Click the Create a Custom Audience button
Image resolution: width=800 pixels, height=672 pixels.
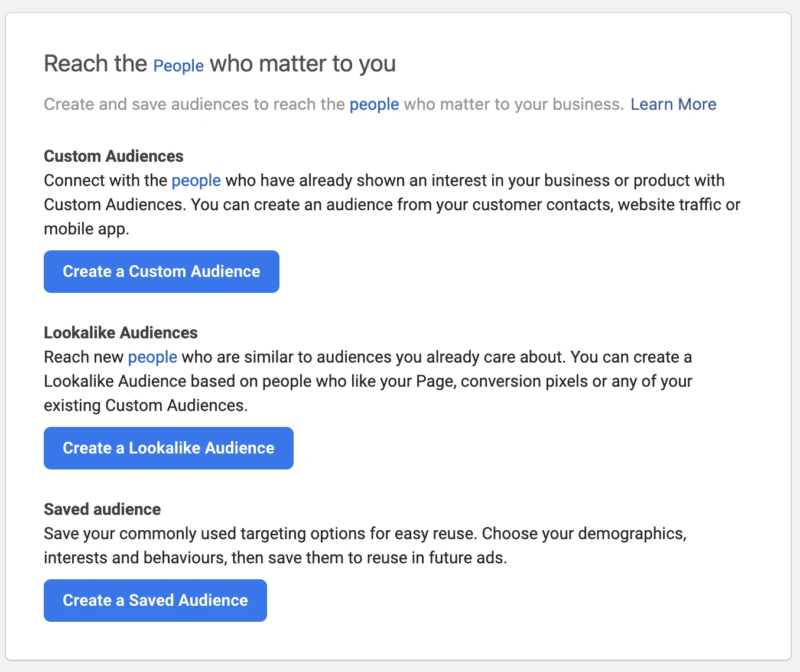tap(161, 272)
